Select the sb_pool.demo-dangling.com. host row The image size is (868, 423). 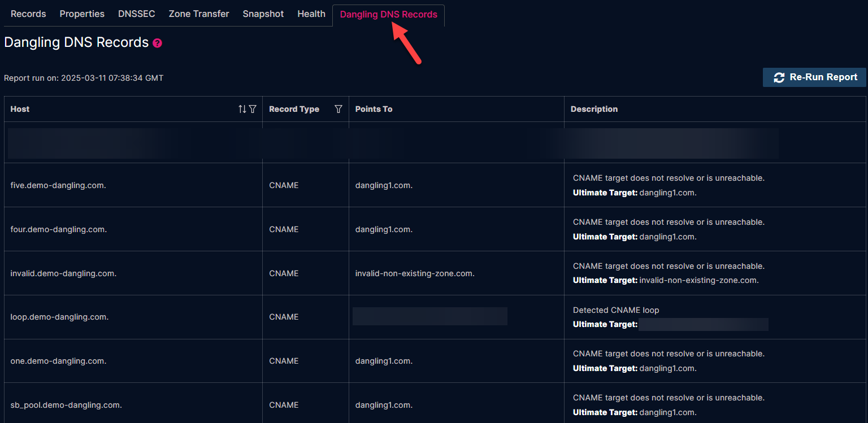click(66, 405)
